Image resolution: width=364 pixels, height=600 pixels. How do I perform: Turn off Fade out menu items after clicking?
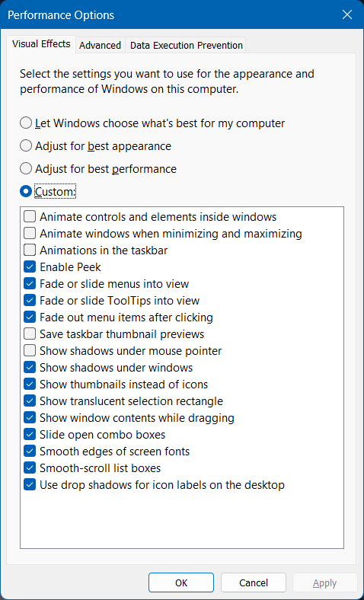tap(30, 318)
